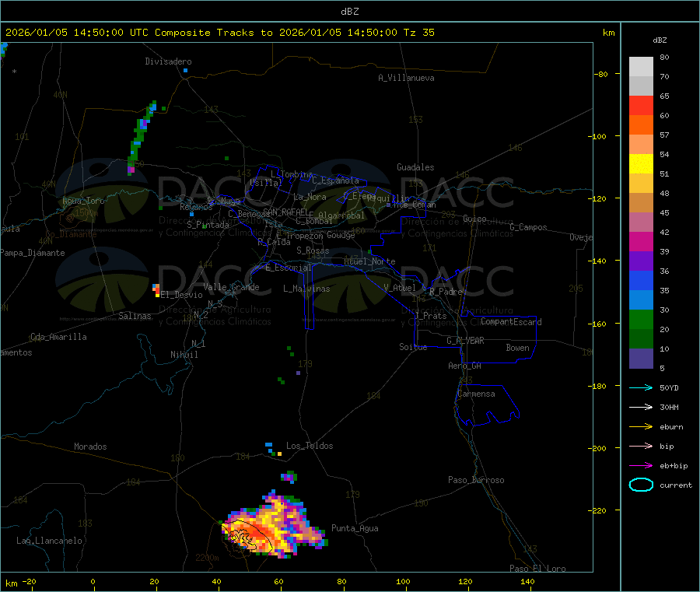The width and height of the screenshot is (700, 592).
Task: Click the composite tracks timestamp header
Action: pos(219,33)
